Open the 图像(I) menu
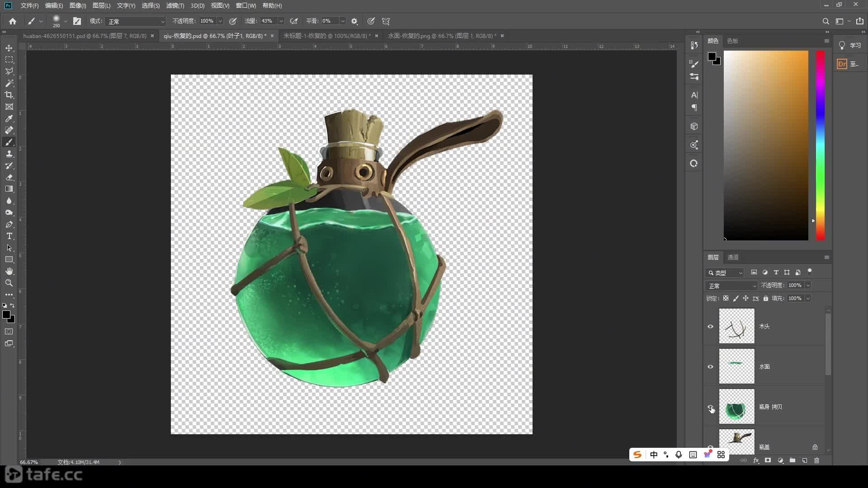Image resolution: width=868 pixels, height=488 pixels. tap(78, 5)
